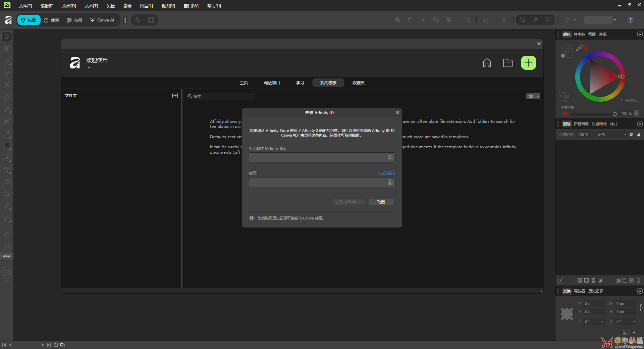Expand the color panel options menu
Viewport: 644px width, 349px height.
(x=640, y=34)
